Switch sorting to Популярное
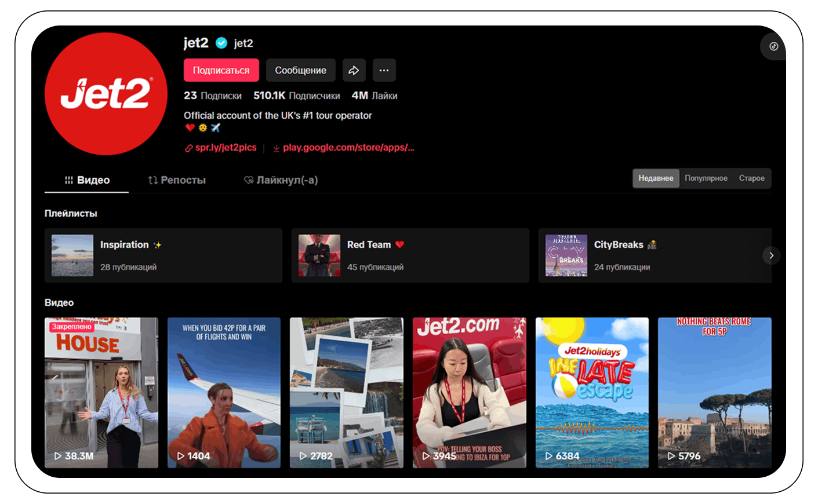Screen dimensions: 818x504 point(706,178)
